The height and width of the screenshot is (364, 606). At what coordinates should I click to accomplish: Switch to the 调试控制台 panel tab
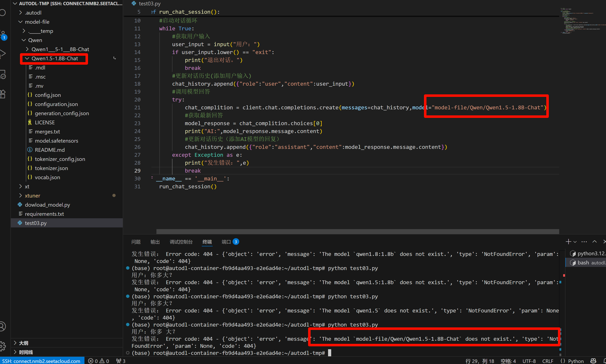[x=181, y=242]
